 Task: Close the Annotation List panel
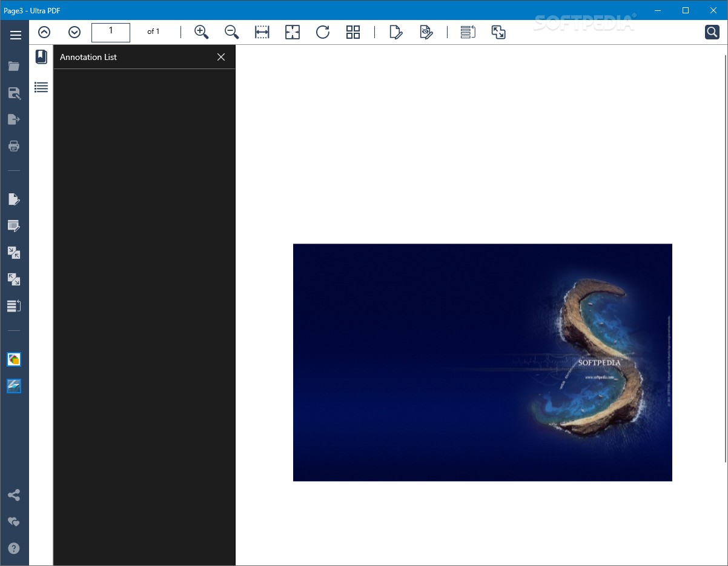click(221, 57)
